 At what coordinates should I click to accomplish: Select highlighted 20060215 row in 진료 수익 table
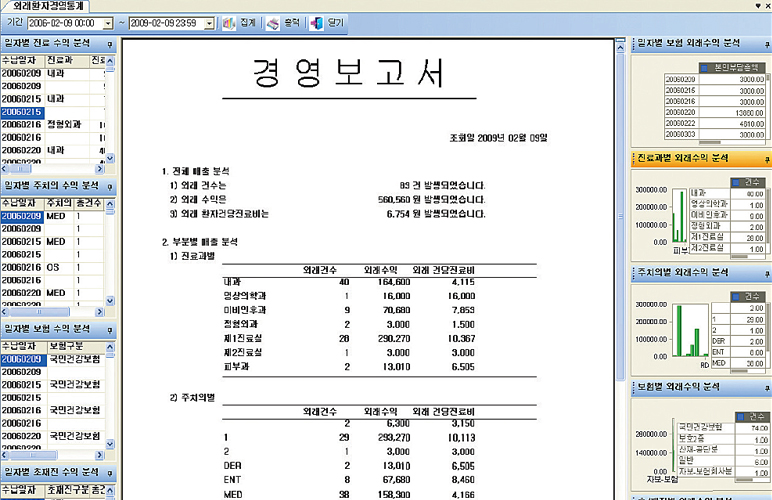[53, 112]
